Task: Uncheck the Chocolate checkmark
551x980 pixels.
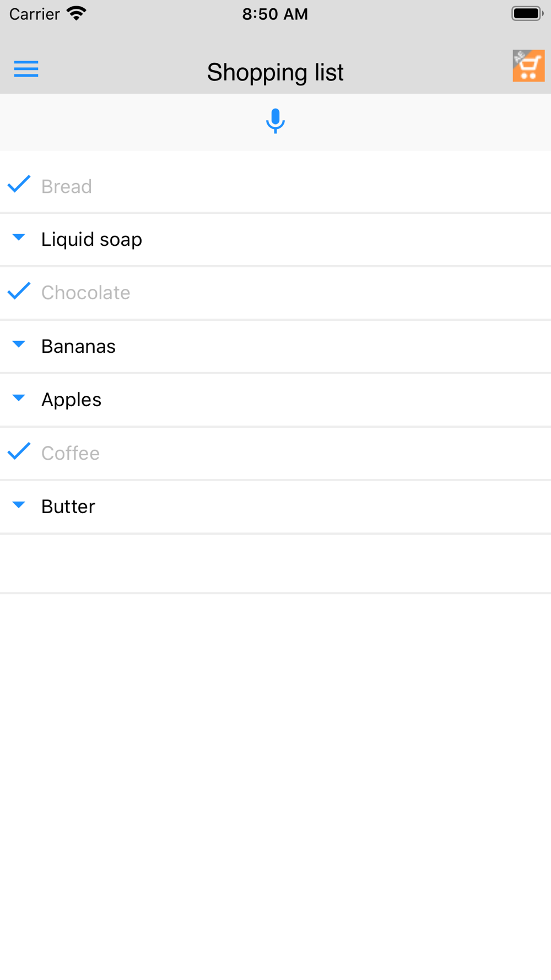Action: [x=19, y=291]
